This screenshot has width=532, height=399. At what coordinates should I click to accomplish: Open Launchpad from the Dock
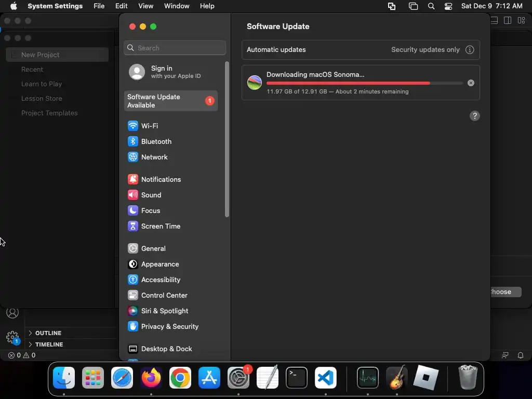pyautogui.click(x=93, y=378)
